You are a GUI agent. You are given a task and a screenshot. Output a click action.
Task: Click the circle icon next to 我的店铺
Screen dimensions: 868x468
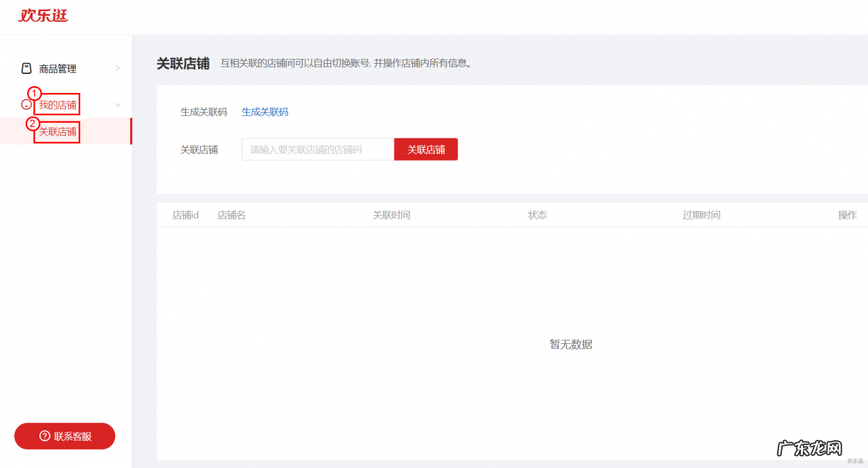tap(26, 104)
